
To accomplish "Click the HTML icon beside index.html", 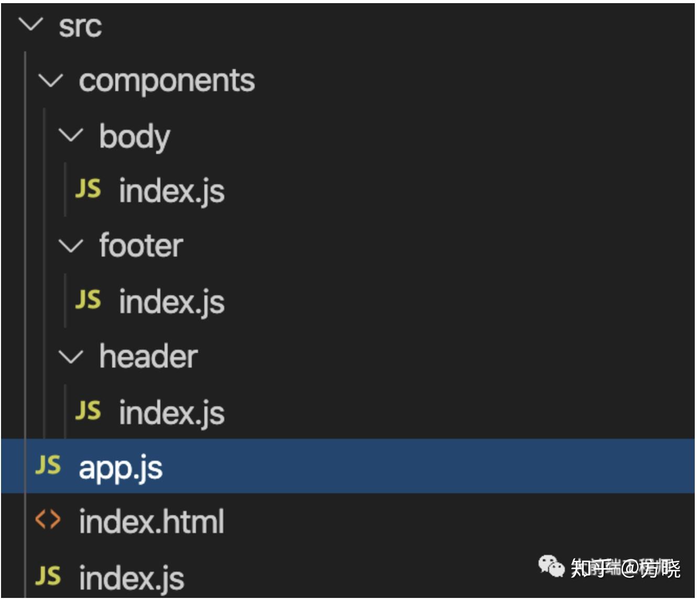I will (48, 520).
